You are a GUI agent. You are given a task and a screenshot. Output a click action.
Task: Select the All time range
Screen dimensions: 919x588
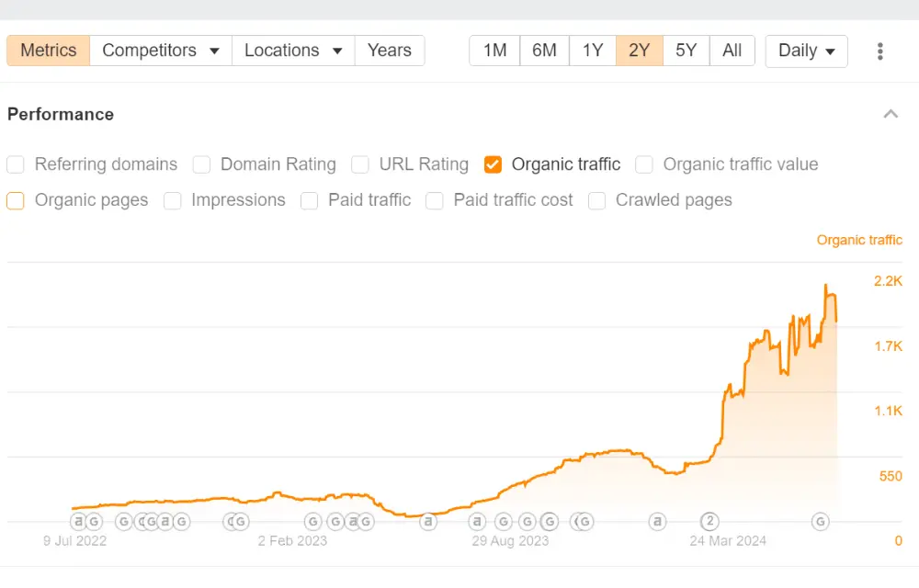pos(732,51)
